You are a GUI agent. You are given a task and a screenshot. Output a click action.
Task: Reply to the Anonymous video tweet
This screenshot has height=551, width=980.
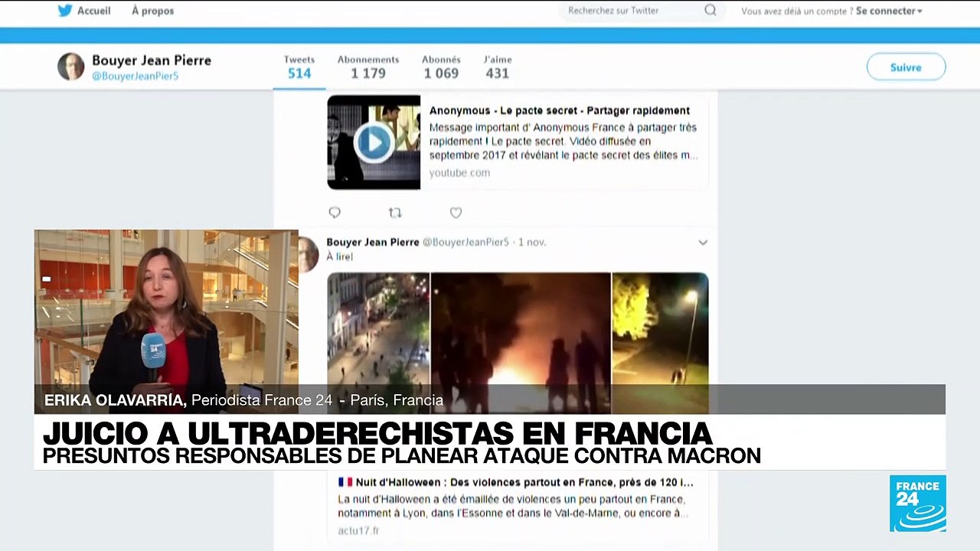pos(335,213)
